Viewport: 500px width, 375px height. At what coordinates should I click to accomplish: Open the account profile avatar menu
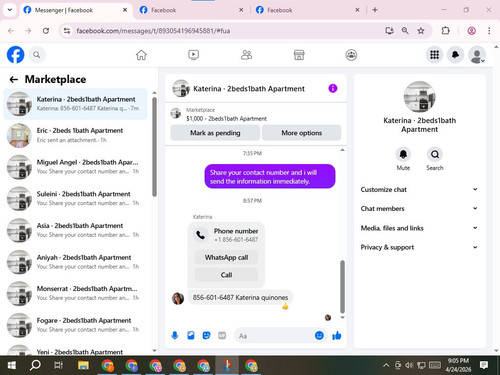click(477, 55)
